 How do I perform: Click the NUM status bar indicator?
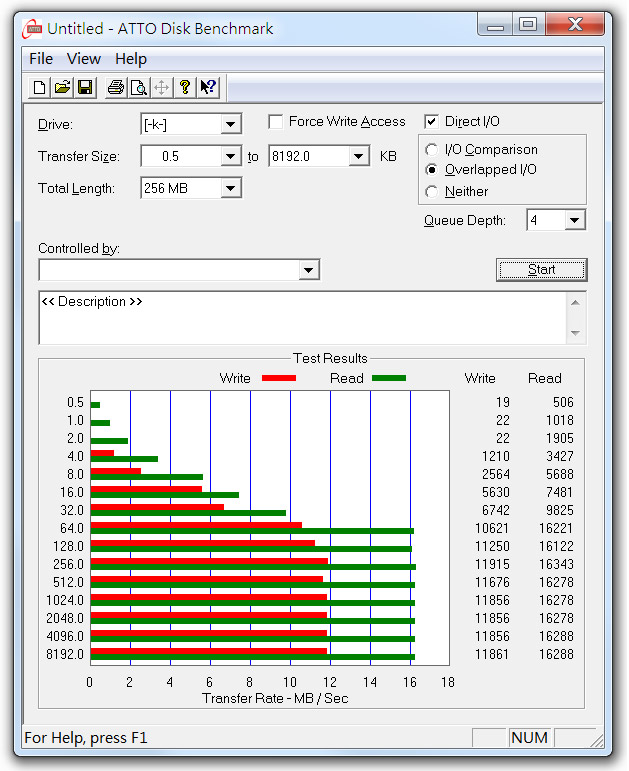pos(529,738)
